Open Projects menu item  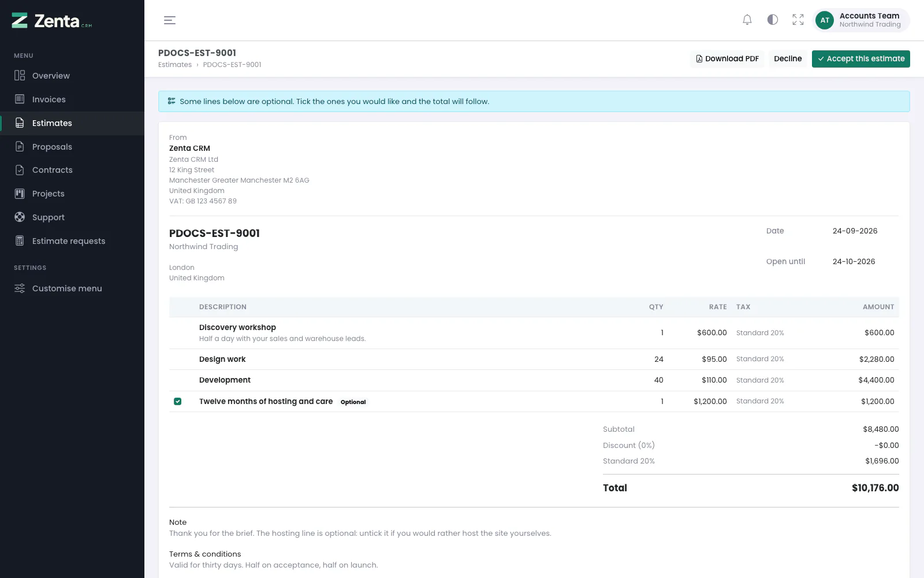pyautogui.click(x=49, y=194)
